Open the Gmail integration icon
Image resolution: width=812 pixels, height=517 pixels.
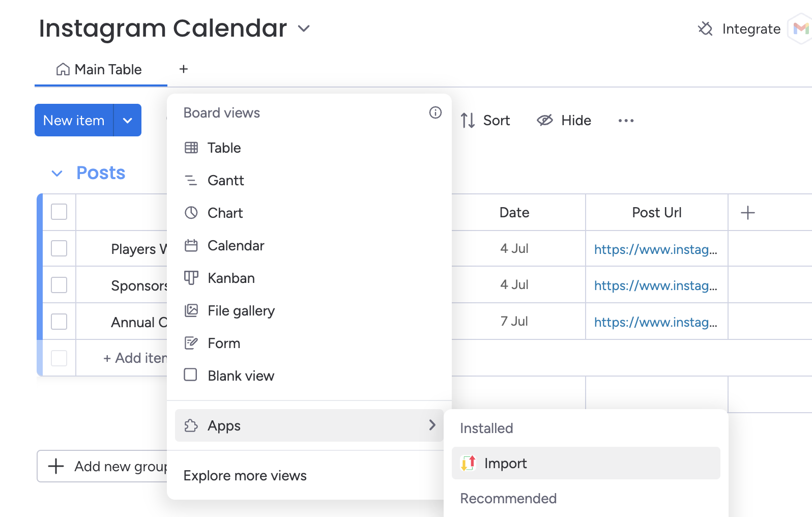(x=801, y=28)
